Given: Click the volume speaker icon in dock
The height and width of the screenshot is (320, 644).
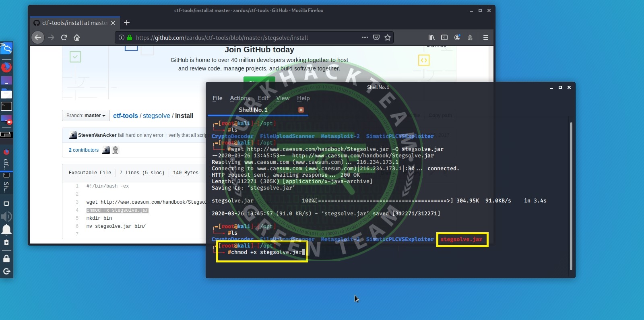Looking at the screenshot, I should coord(6,217).
